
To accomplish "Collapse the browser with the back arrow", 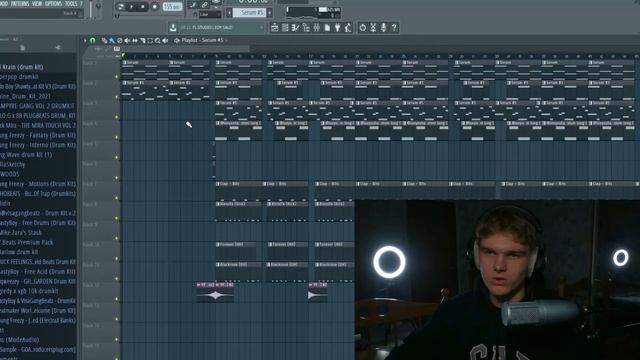I will (58, 48).
